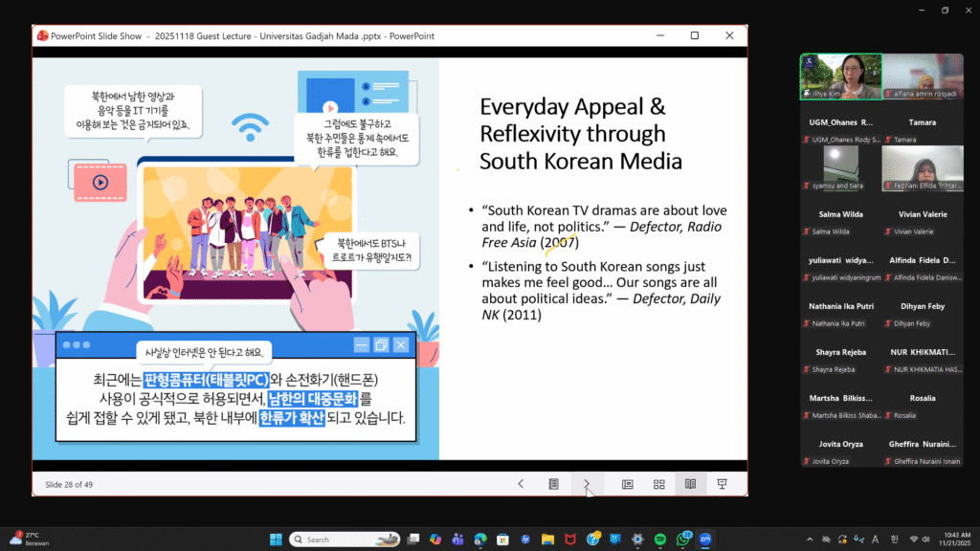Open the Windows Start menu
This screenshot has height=551, width=980.
276,540
